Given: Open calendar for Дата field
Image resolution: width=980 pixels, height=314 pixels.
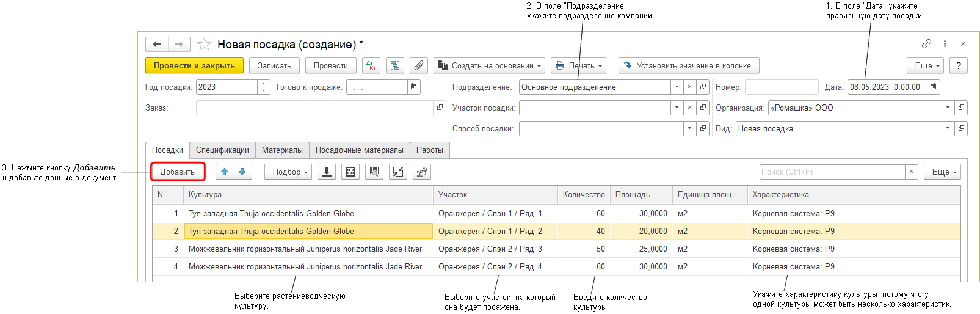Looking at the screenshot, I should [x=933, y=87].
